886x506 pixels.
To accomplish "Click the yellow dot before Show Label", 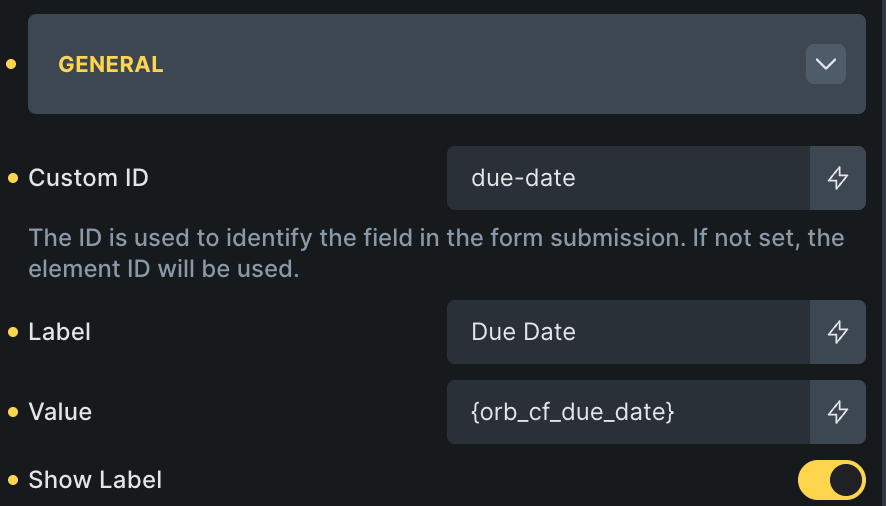I will point(12,480).
